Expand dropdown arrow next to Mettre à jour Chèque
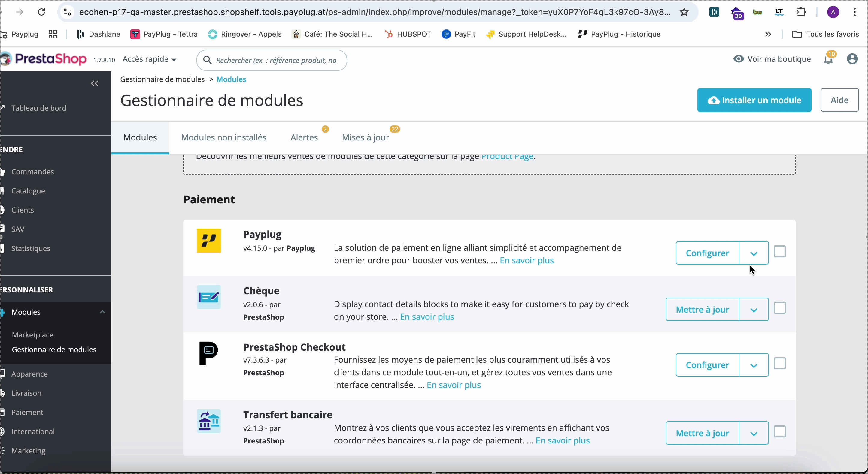868x474 pixels. coord(754,309)
